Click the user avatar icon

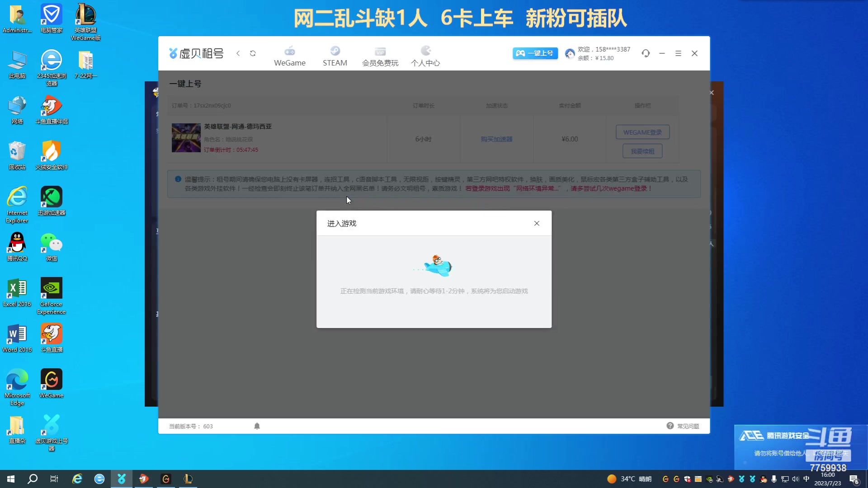click(570, 54)
